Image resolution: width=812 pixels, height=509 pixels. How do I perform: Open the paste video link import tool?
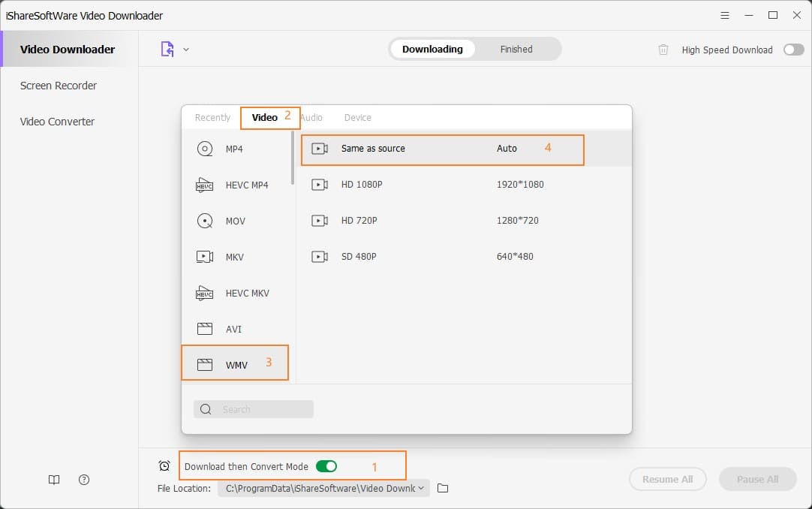166,48
